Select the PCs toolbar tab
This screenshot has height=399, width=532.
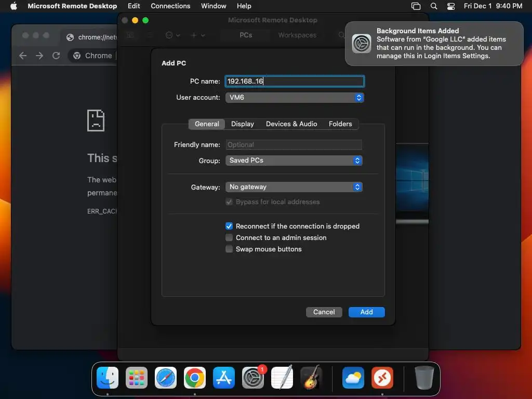click(246, 35)
